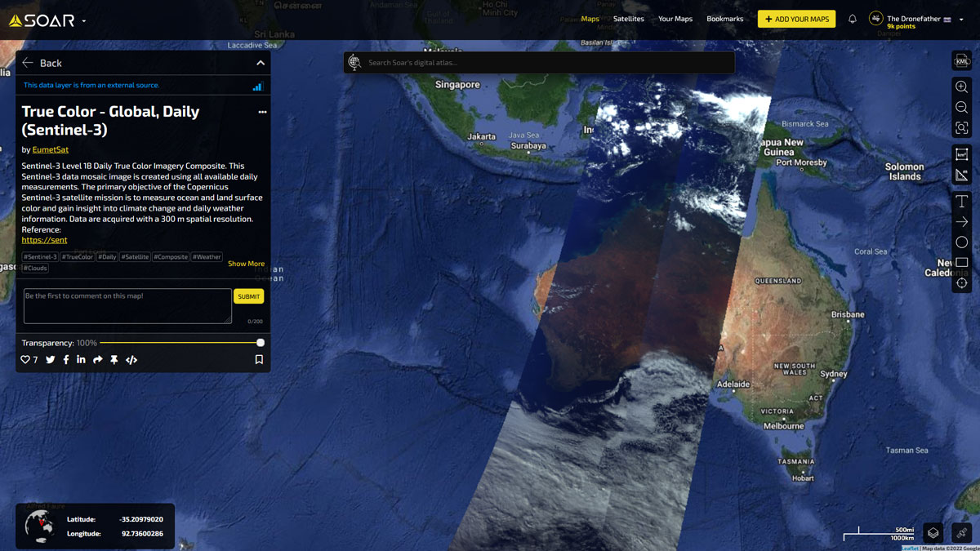Viewport: 980px width, 551px height.
Task: Like this map with the heart icon
Action: [x=25, y=360]
